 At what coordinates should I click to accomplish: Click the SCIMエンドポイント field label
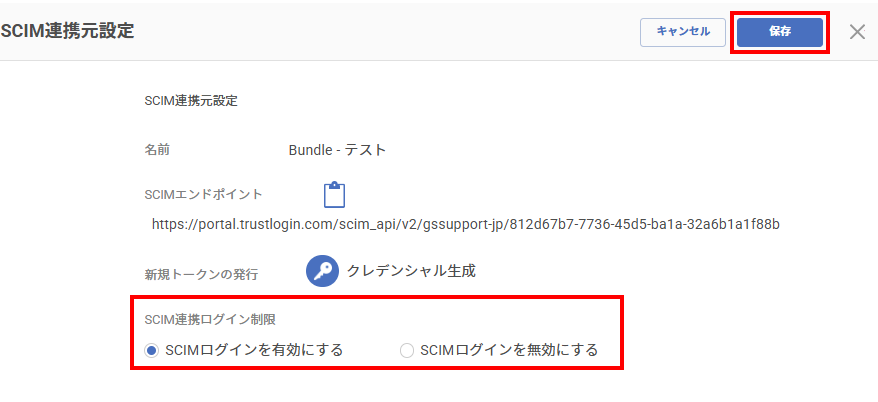[203, 194]
